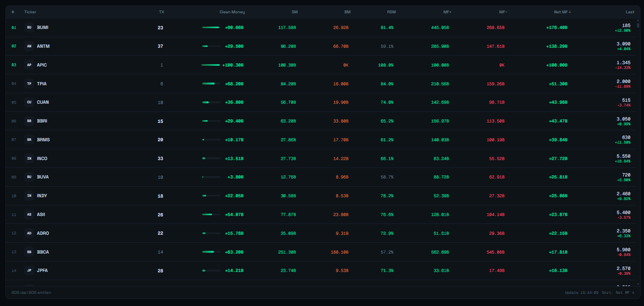Select the BBCA ticker name

coord(43,252)
